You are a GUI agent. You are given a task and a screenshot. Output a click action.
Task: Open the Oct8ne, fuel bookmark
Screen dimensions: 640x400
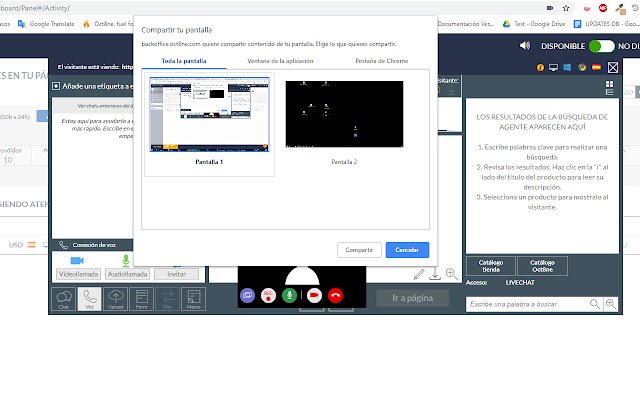[108, 24]
